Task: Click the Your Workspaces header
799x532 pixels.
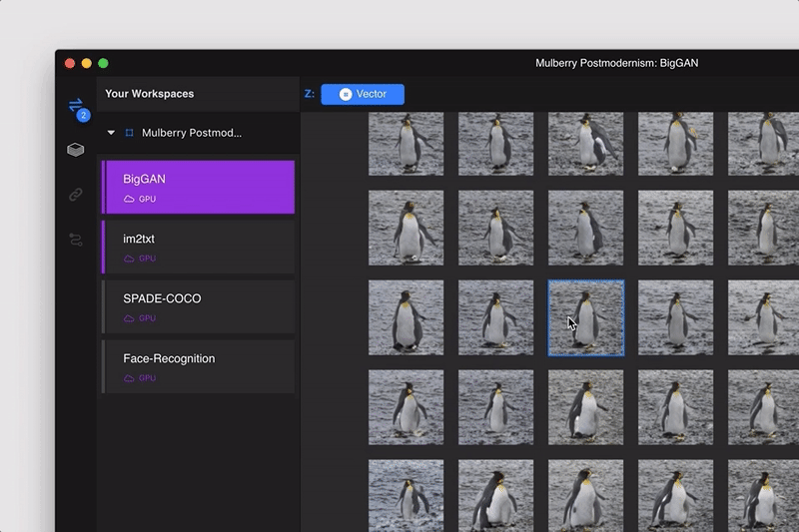Action: pos(150,94)
